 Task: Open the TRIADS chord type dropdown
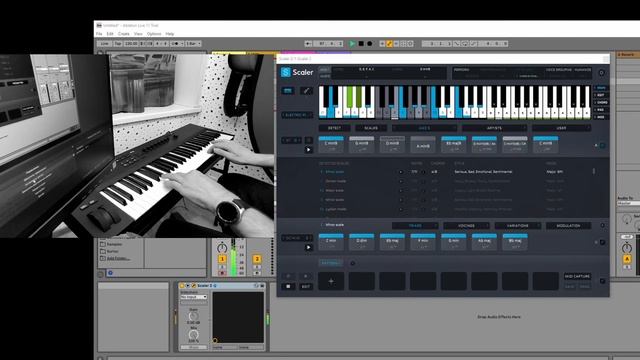tap(415, 226)
